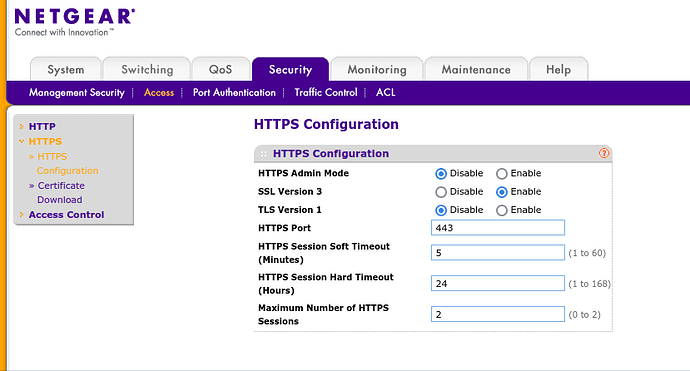Collapse the HTTPS sidebar section arrow
The height and width of the screenshot is (371, 690).
point(21,141)
